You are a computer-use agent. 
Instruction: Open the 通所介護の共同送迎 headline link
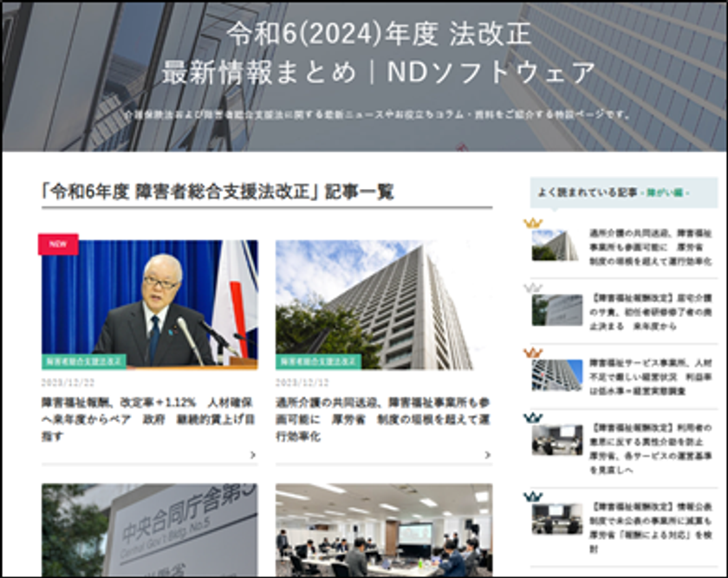383,419
